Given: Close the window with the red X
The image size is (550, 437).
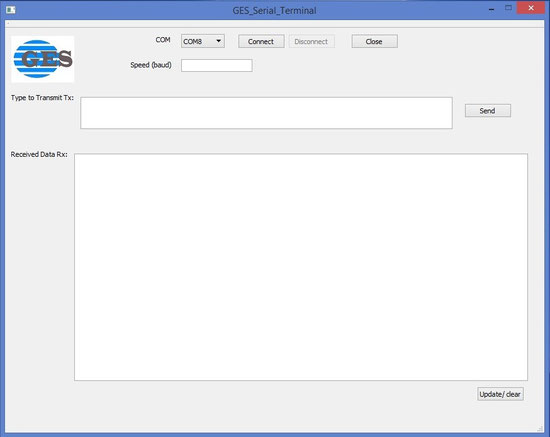Looking at the screenshot, I should pyautogui.click(x=531, y=8).
